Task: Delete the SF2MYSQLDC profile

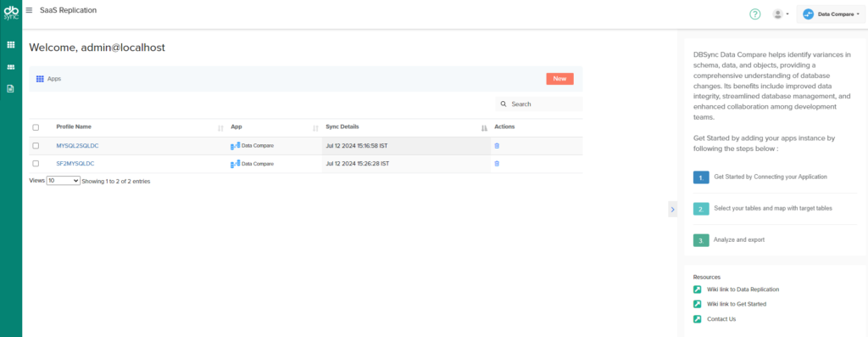Action: [x=497, y=164]
